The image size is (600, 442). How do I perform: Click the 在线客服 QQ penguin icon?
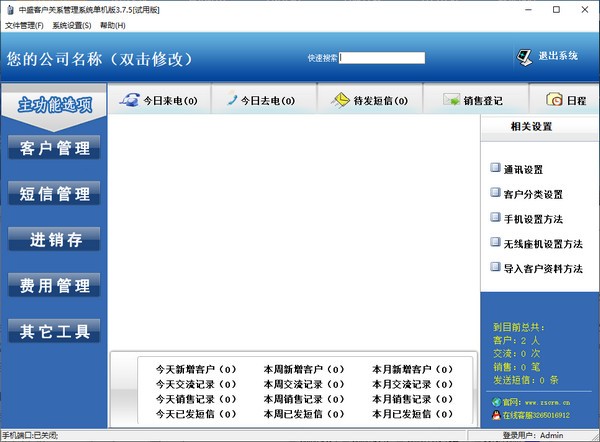click(x=496, y=414)
